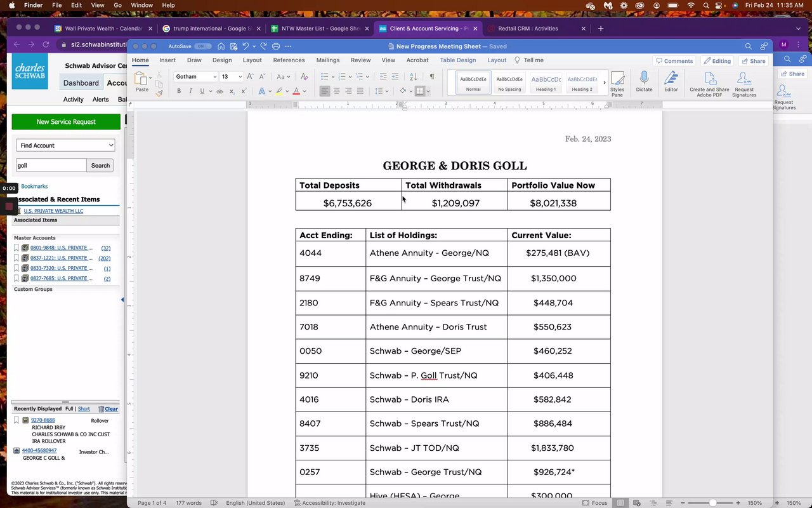Open the Editor tool

click(x=671, y=81)
